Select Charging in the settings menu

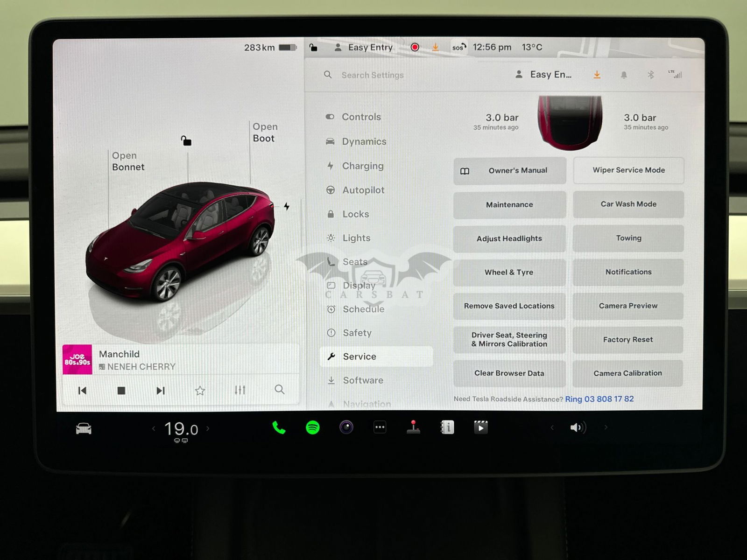point(362,166)
